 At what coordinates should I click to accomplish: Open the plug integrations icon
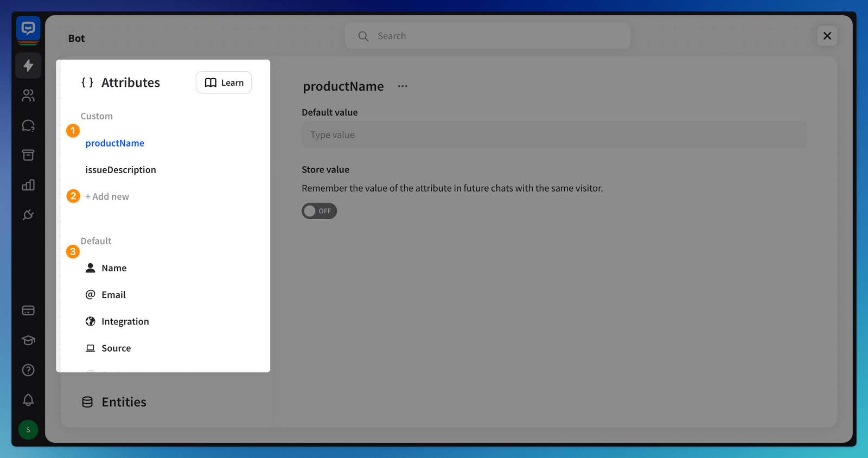click(28, 215)
